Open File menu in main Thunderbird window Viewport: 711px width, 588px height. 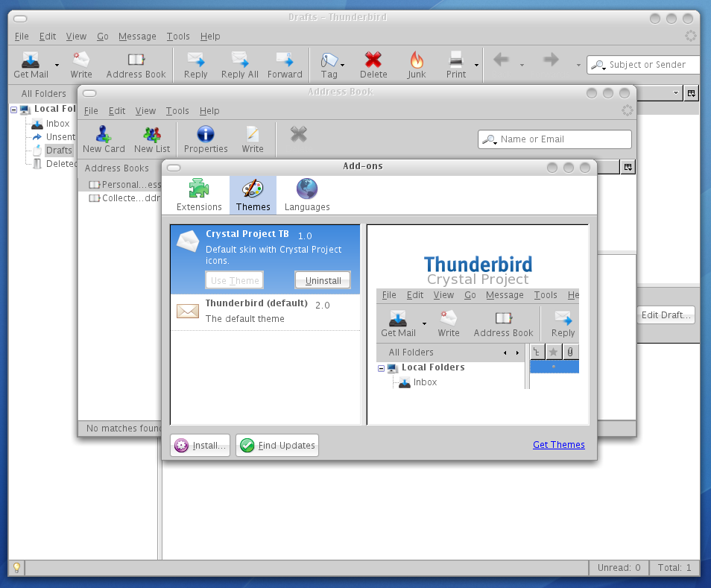(x=22, y=37)
